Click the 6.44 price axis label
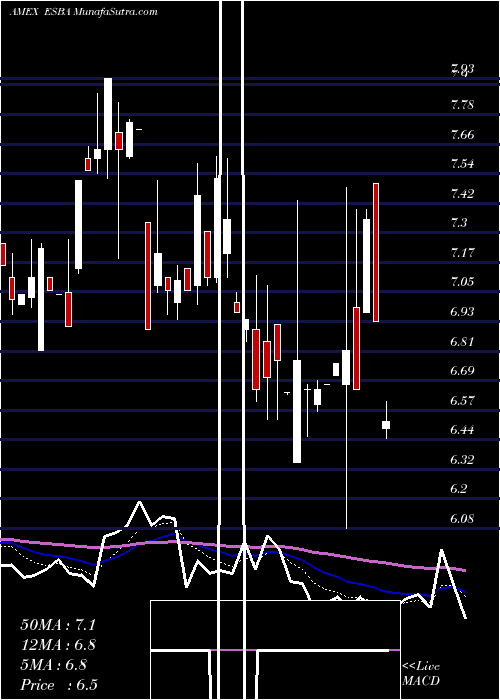500x700 pixels. pos(462,430)
